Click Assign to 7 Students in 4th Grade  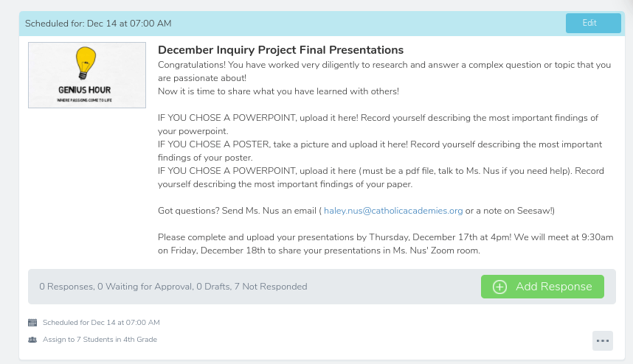pyautogui.click(x=100, y=340)
